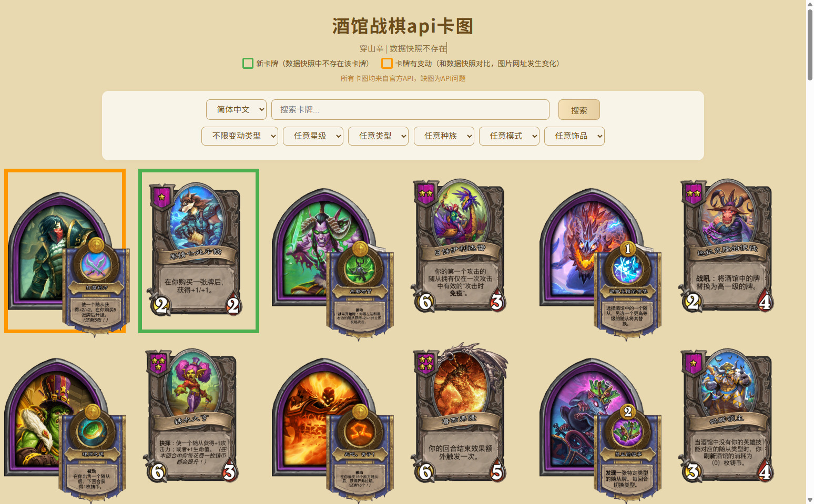The image size is (814, 504).
Task: Open the 不限变动类型 filter dropdown
Action: 240,136
